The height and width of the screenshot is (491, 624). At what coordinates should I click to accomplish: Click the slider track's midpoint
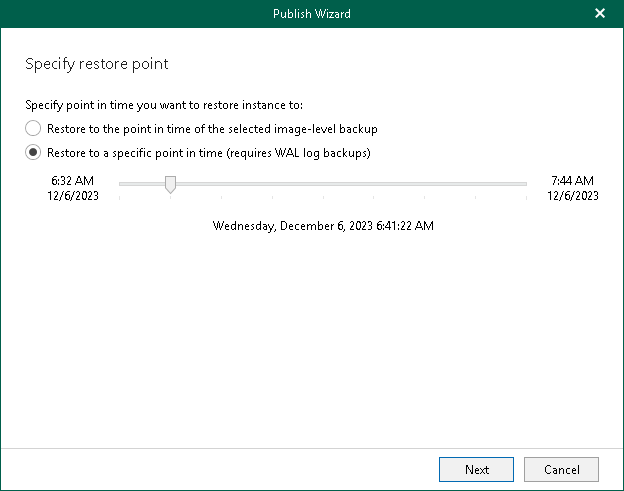[322, 183]
